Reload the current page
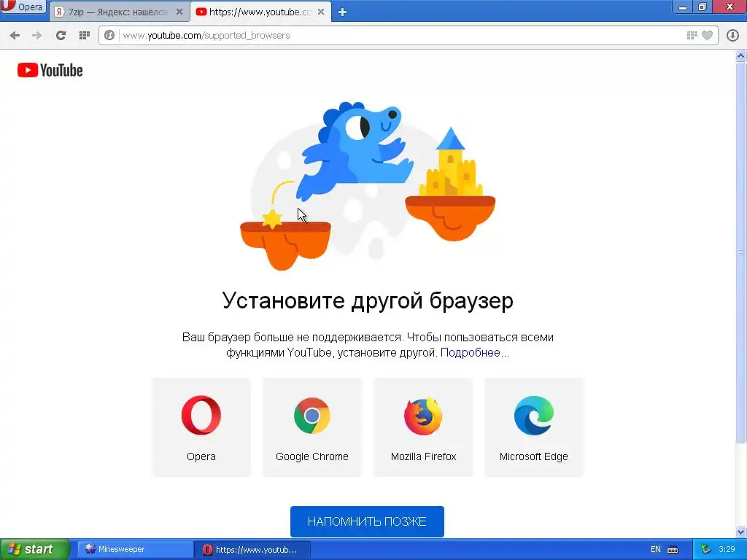 coord(61,35)
